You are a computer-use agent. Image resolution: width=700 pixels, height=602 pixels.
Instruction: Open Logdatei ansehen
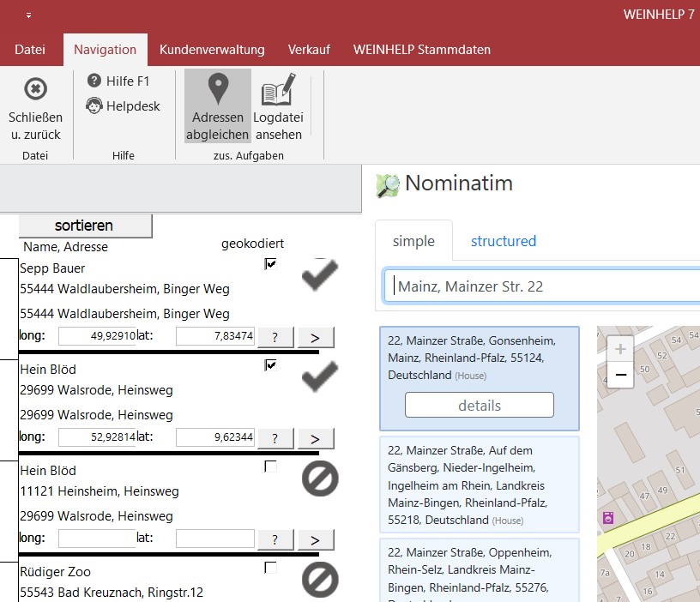click(277, 89)
